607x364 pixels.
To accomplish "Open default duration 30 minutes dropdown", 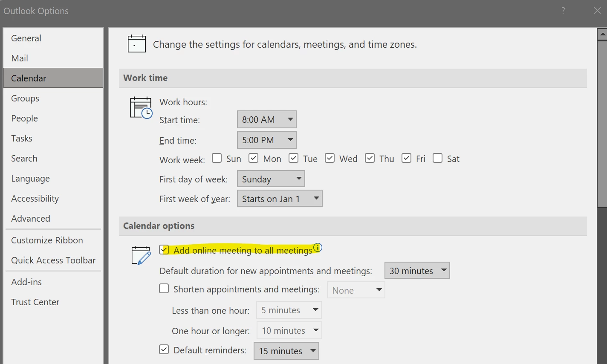I will (417, 270).
